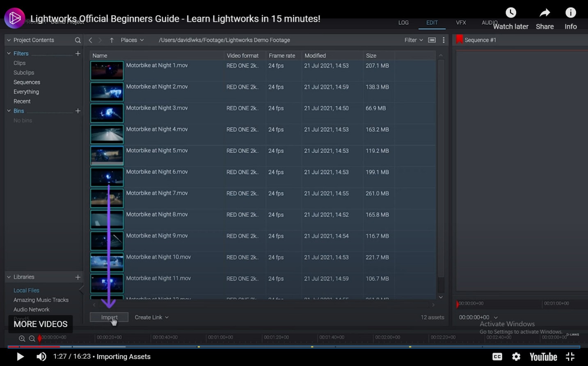The width and height of the screenshot is (588, 366).
Task: Switch the file browser view mode icon
Action: pos(432,40)
